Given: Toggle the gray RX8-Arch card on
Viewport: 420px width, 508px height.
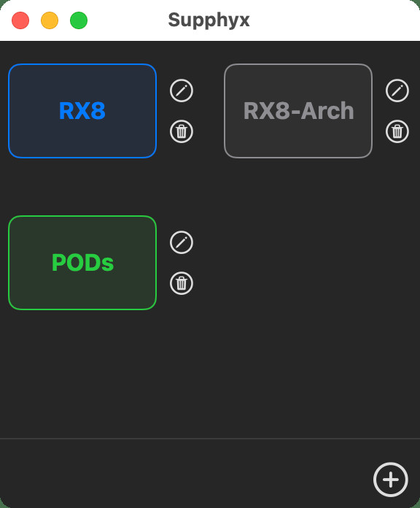Looking at the screenshot, I should [x=298, y=111].
